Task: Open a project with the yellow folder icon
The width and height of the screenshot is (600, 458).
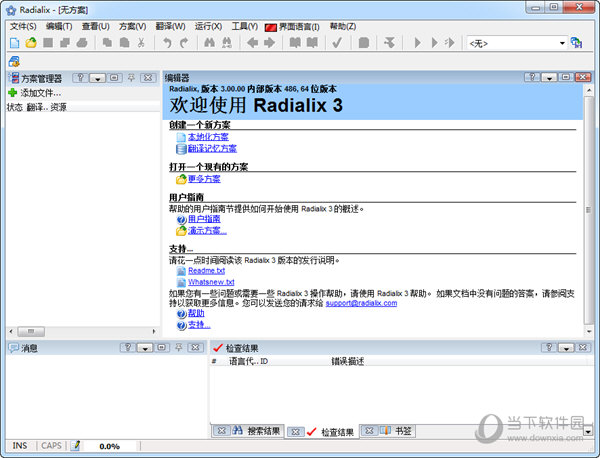Action: [x=31, y=42]
